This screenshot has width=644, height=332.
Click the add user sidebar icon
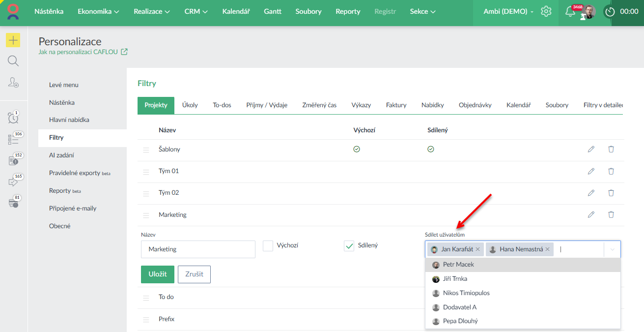tap(13, 83)
